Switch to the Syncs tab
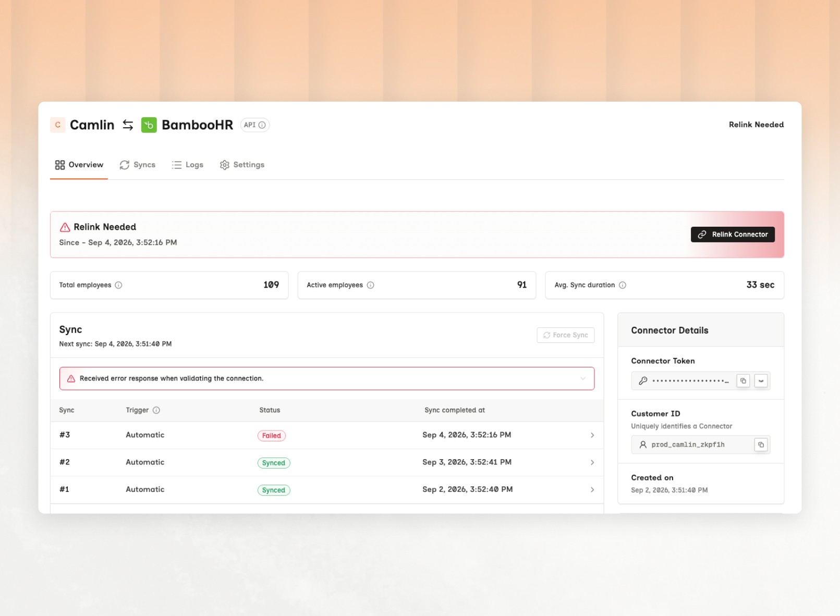840x616 pixels. [138, 165]
